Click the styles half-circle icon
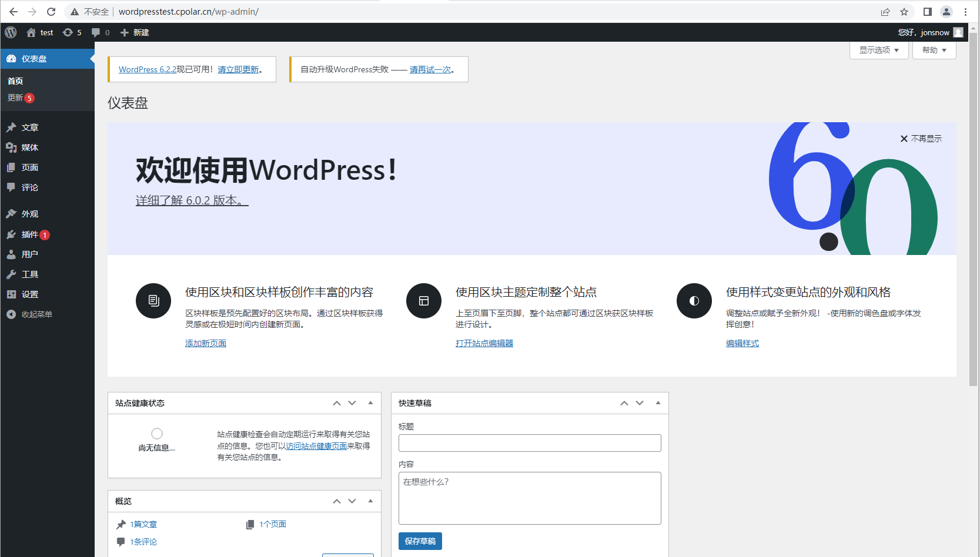This screenshot has height=557, width=980. (x=694, y=301)
